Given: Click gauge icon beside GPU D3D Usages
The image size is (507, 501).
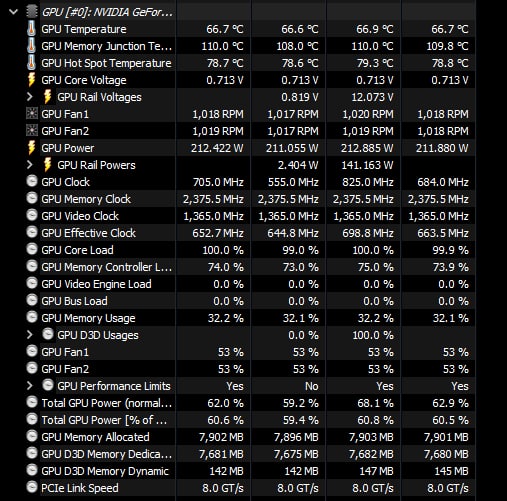Looking at the screenshot, I should (x=48, y=334).
